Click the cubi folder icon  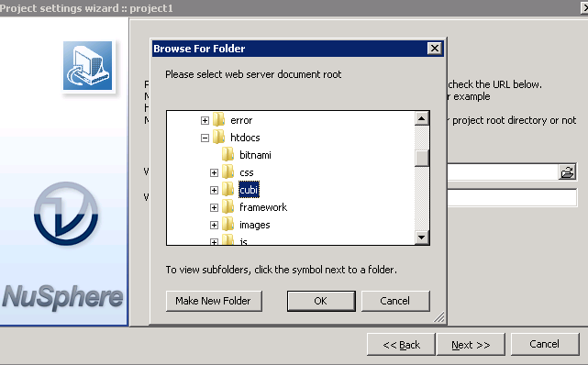pyautogui.click(x=228, y=189)
